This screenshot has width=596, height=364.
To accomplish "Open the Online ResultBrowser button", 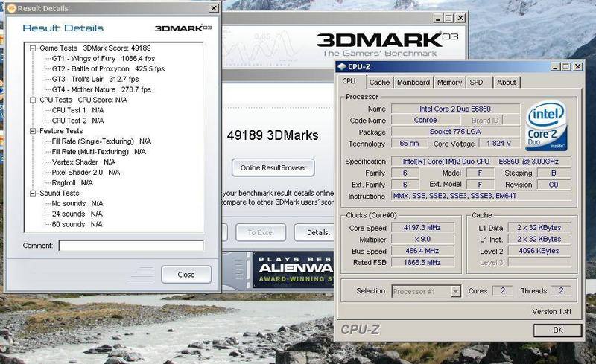I will [273, 167].
